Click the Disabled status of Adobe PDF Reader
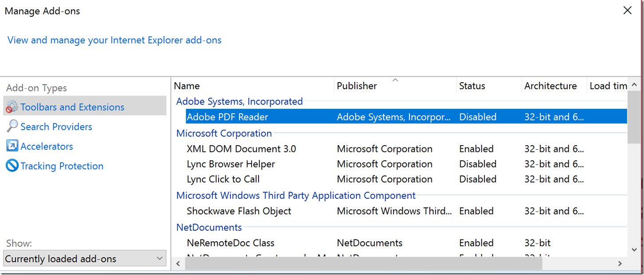 (x=478, y=117)
